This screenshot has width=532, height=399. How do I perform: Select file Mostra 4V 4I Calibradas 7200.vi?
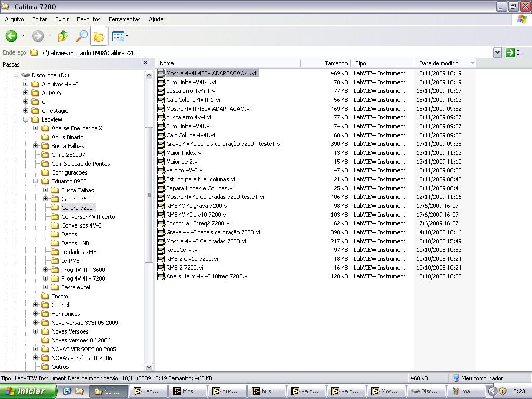(206, 241)
